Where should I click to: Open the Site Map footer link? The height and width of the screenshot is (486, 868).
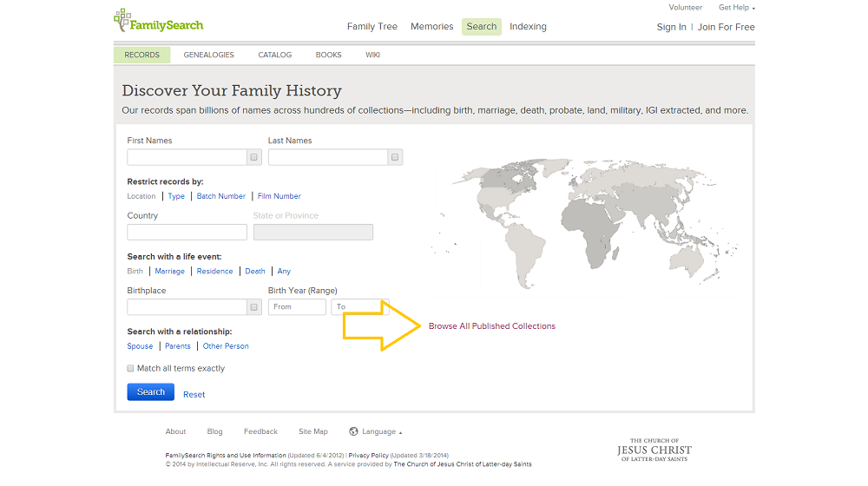(313, 431)
